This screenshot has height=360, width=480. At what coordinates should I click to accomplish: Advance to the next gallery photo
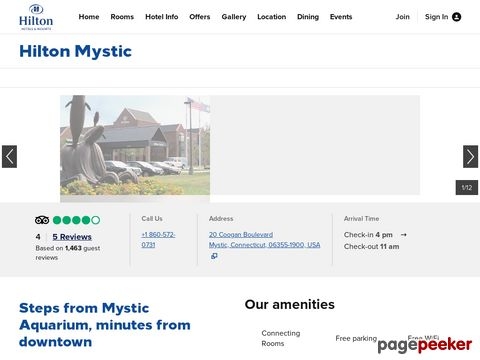(x=470, y=156)
